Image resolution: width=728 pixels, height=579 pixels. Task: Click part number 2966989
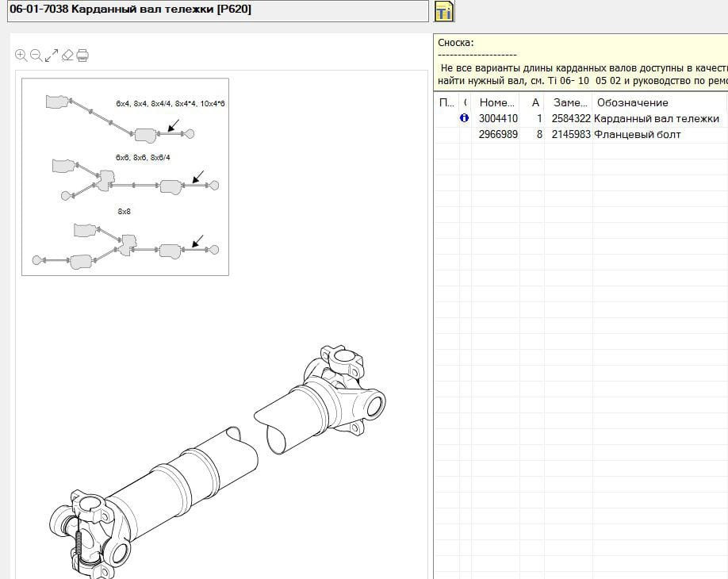(x=498, y=134)
